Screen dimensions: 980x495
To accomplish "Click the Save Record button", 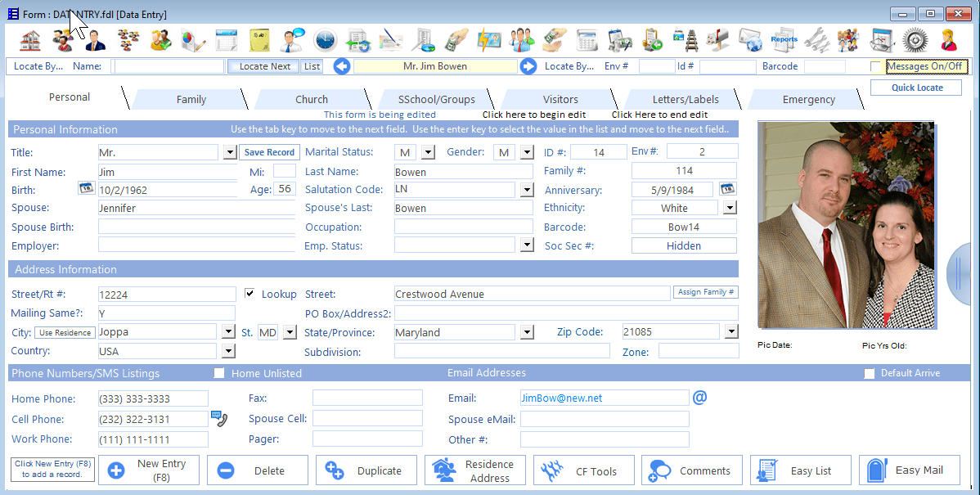I will (269, 152).
